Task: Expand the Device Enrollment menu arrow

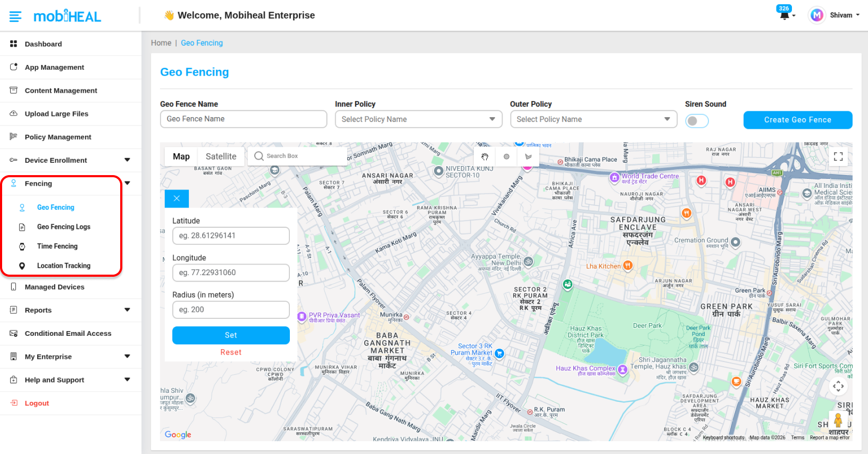Action: (x=127, y=160)
